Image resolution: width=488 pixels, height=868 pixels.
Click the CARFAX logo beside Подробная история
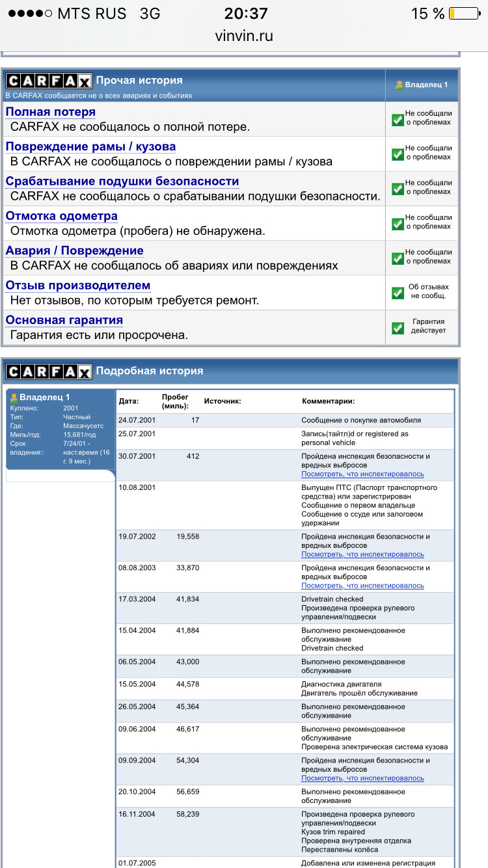tap(49, 371)
